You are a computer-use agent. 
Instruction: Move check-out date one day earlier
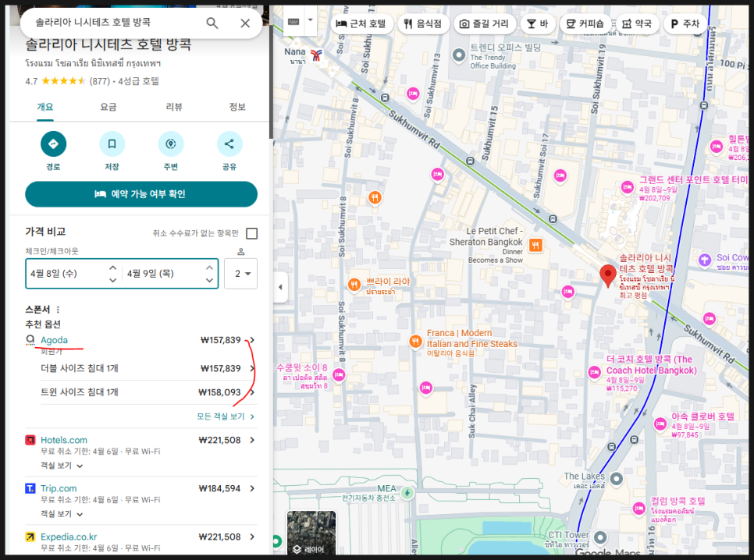(209, 280)
